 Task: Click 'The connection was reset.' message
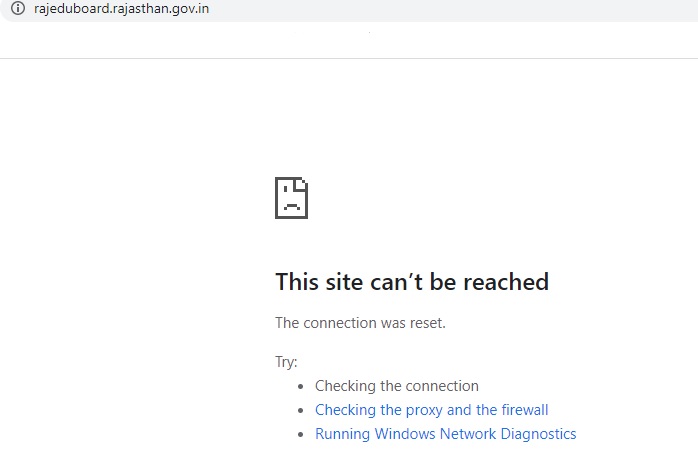click(x=360, y=323)
